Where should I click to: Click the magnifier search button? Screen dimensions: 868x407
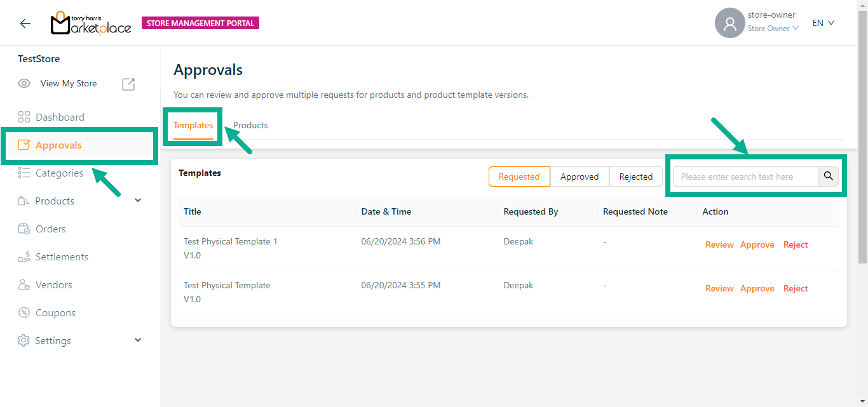[829, 177]
